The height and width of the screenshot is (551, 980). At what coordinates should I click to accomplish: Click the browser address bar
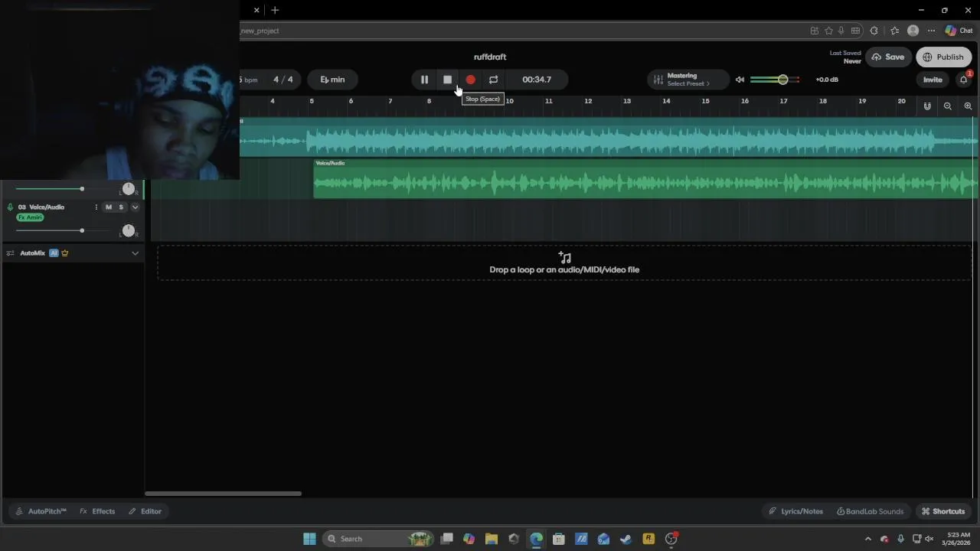[x=521, y=31]
